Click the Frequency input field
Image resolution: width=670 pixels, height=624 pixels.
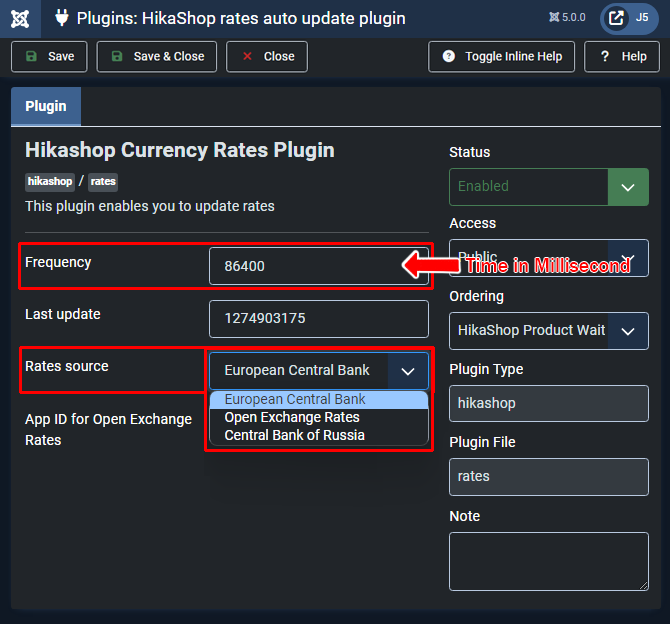click(x=319, y=266)
